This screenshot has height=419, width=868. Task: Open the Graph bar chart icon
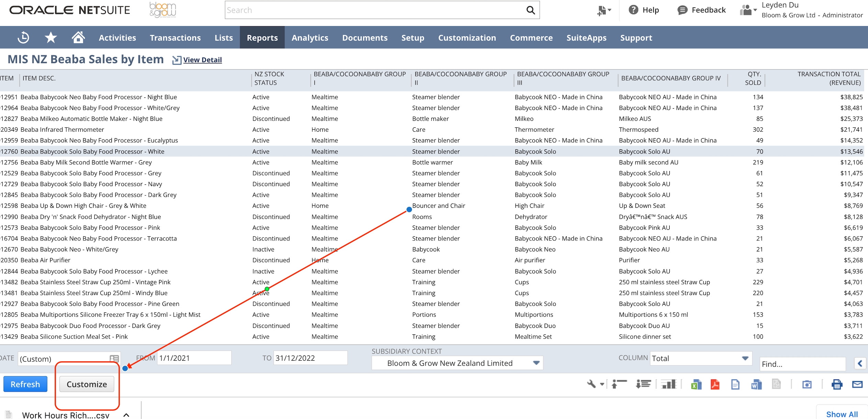[668, 384]
